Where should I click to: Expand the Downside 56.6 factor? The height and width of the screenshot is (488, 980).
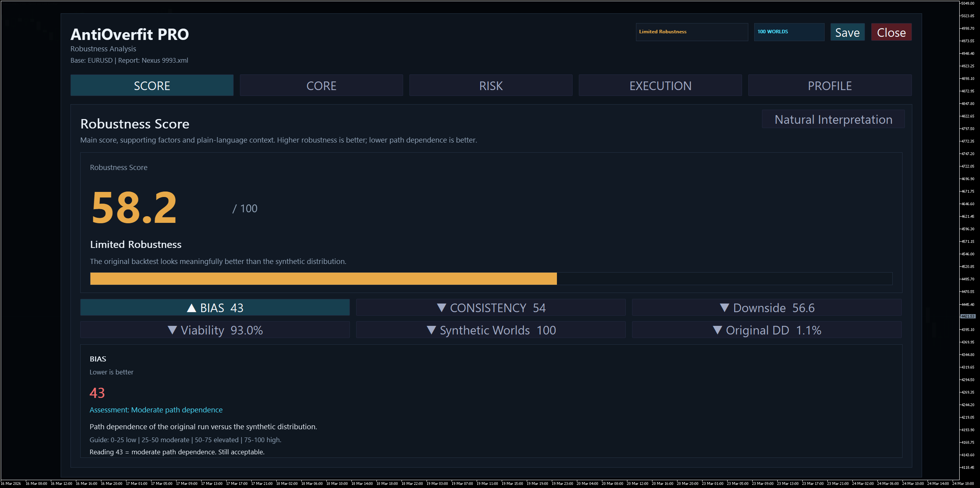pos(766,308)
